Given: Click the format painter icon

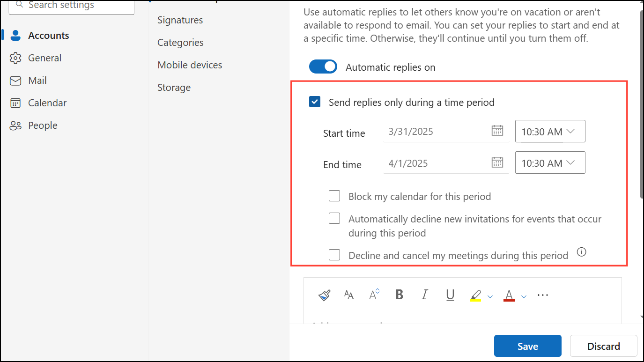Looking at the screenshot, I should click(325, 295).
